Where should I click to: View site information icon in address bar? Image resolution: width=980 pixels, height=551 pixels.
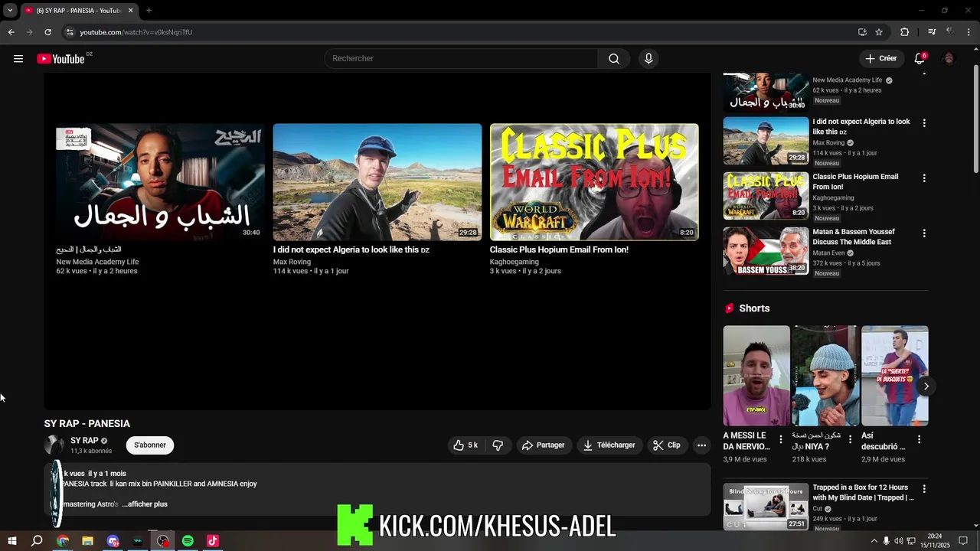pyautogui.click(x=70, y=32)
